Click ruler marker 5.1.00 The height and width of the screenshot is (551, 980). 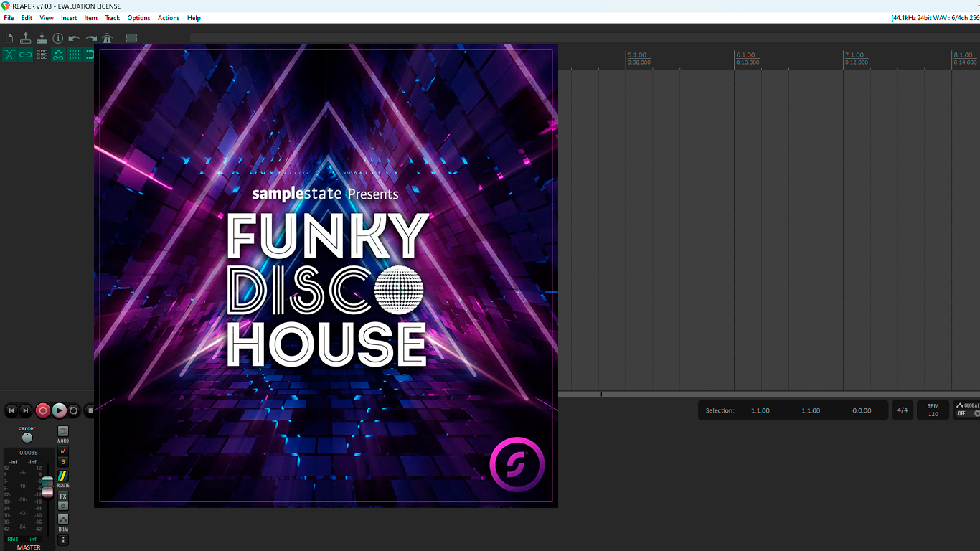pyautogui.click(x=637, y=55)
